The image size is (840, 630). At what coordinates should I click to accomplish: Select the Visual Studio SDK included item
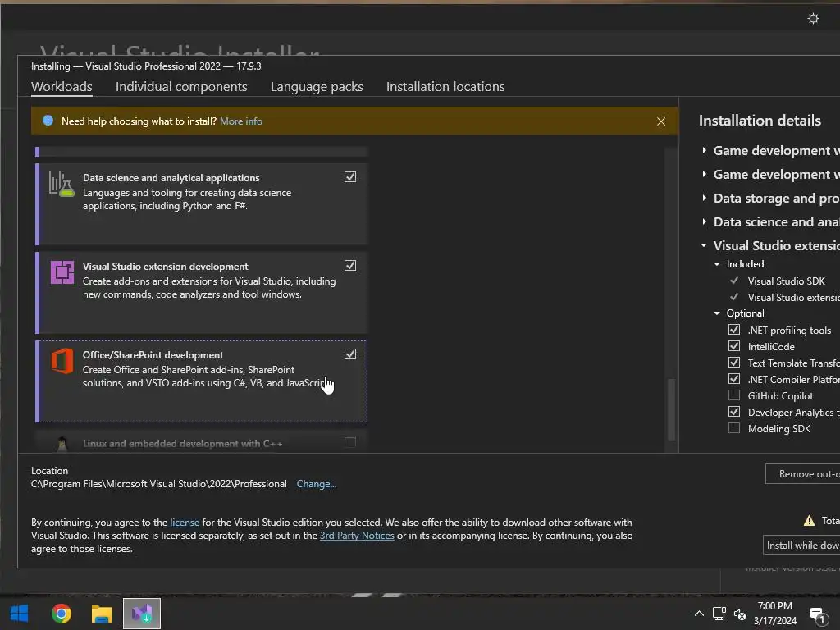tap(786, 281)
